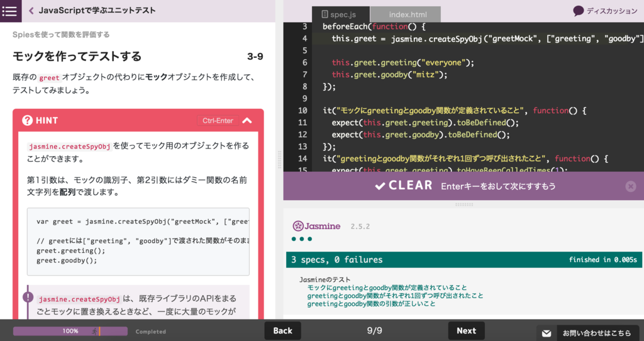644x341 pixels.
Task: Switch to the spec.js tab
Action: click(x=341, y=14)
